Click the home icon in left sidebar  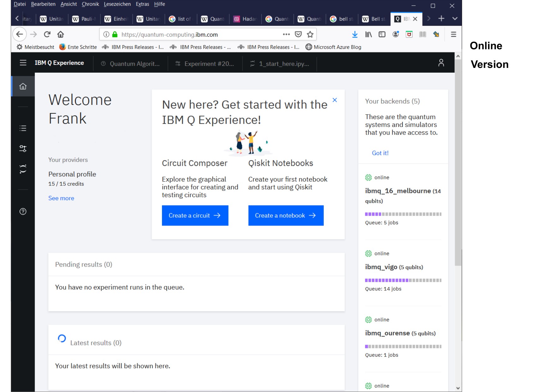tap(23, 86)
